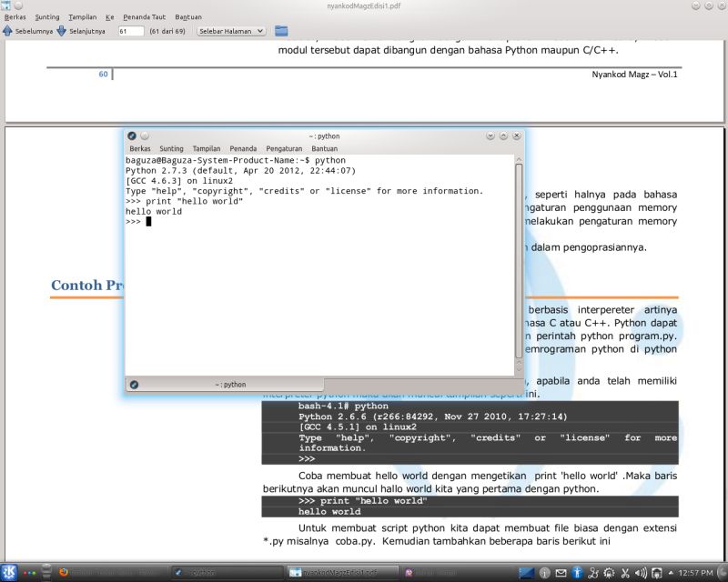The height and width of the screenshot is (582, 728).
Task: Open Pengaturan menu in Konsole
Action: click(x=284, y=148)
